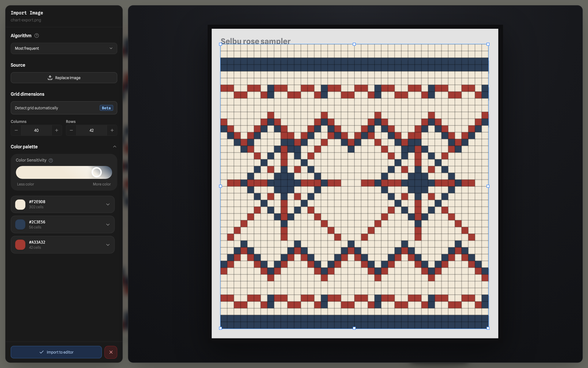The height and width of the screenshot is (368, 588).
Task: Close the import dialog with red X
Action: [x=111, y=352]
